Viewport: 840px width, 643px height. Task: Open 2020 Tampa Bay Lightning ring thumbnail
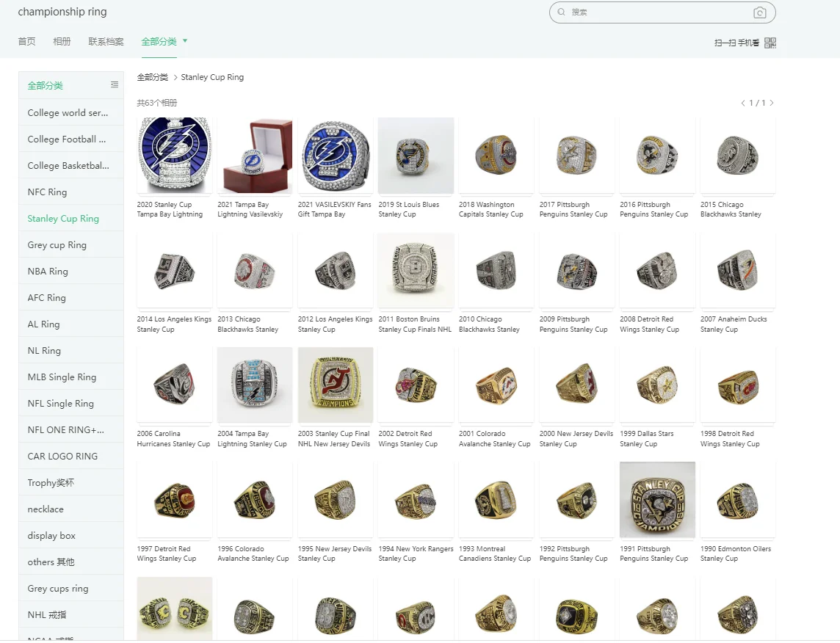point(175,156)
